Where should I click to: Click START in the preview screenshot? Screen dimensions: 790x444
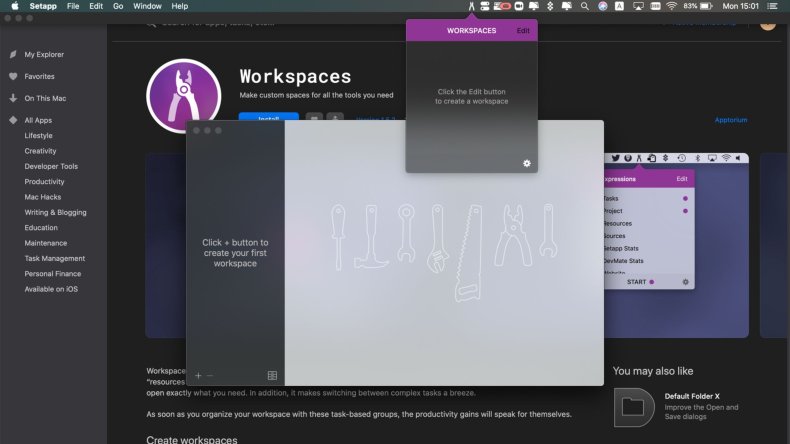click(x=636, y=282)
